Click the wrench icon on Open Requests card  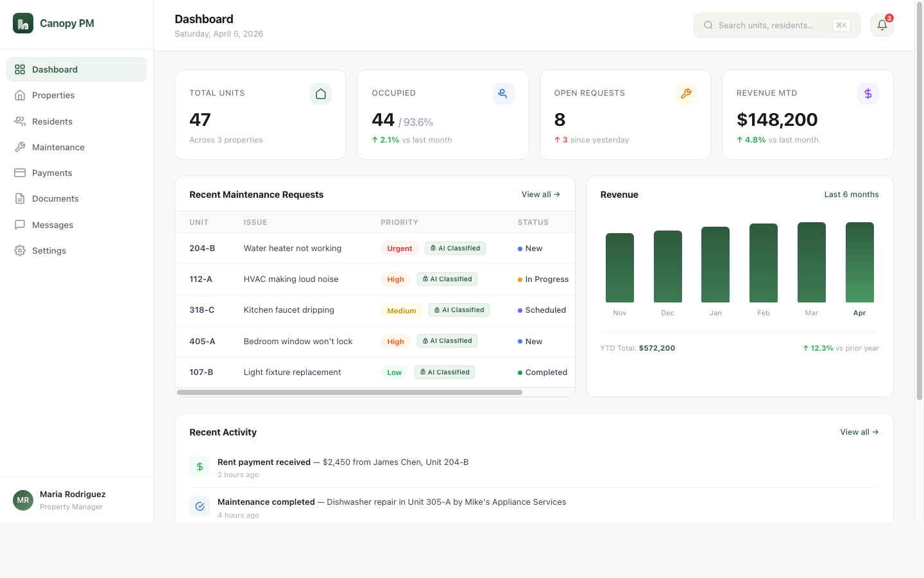[x=685, y=93]
